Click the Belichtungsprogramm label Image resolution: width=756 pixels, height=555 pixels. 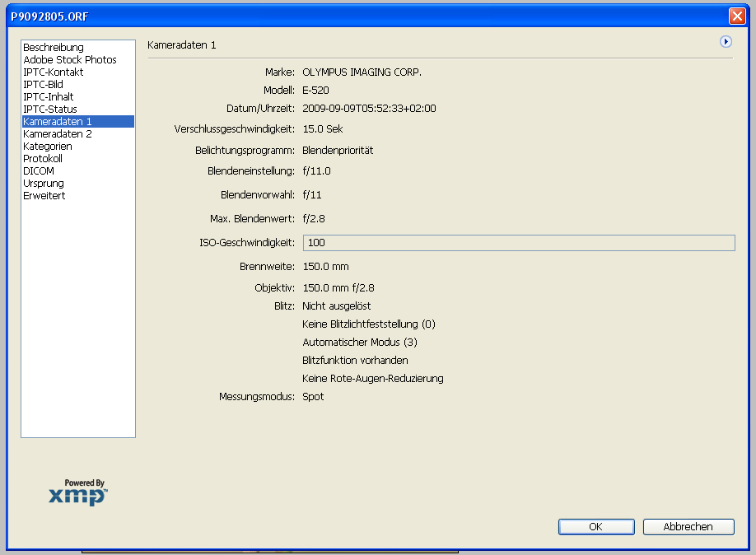[245, 151]
